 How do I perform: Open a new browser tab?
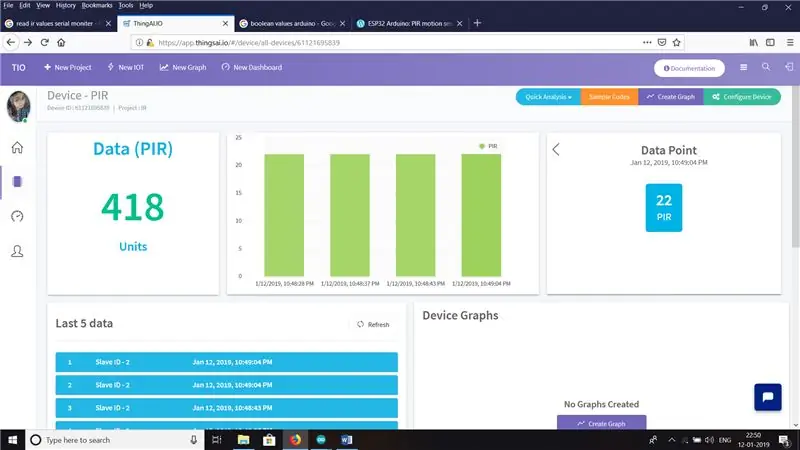pyautogui.click(x=477, y=23)
